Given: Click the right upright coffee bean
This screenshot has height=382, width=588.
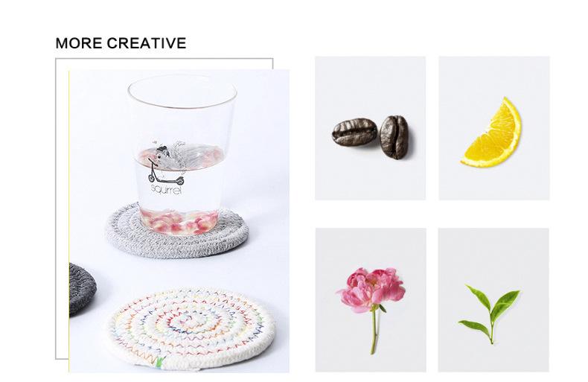Looking at the screenshot, I should (x=394, y=137).
